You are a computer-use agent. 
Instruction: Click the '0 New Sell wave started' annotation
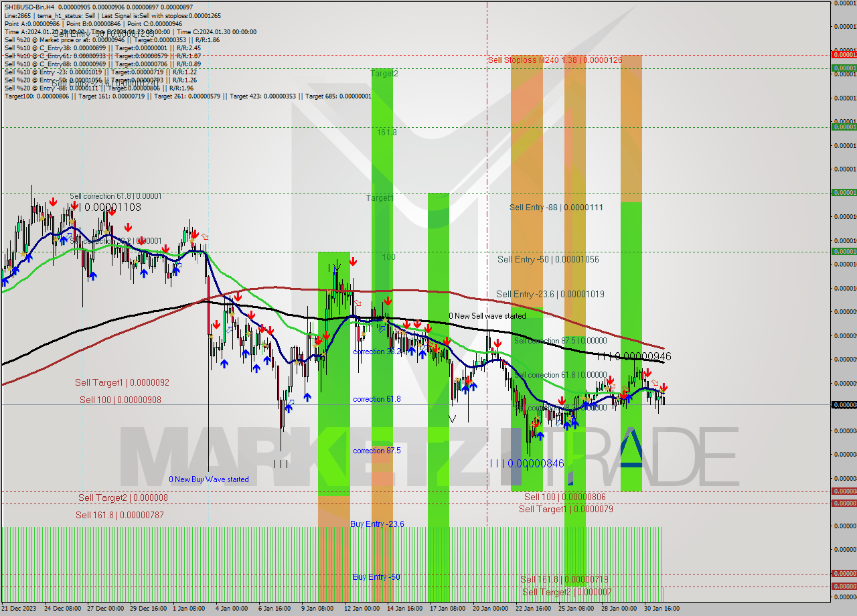click(x=487, y=316)
